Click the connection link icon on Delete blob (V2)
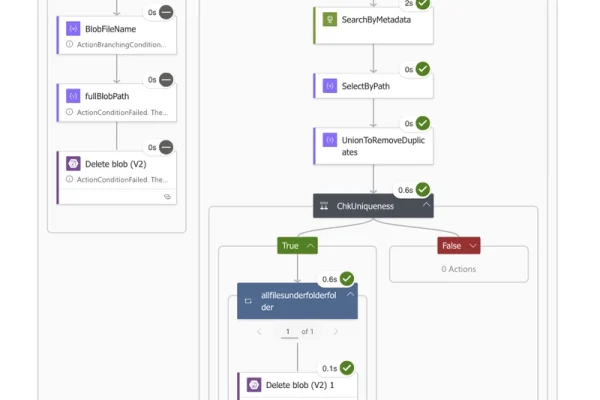The image size is (600, 400). [167, 197]
